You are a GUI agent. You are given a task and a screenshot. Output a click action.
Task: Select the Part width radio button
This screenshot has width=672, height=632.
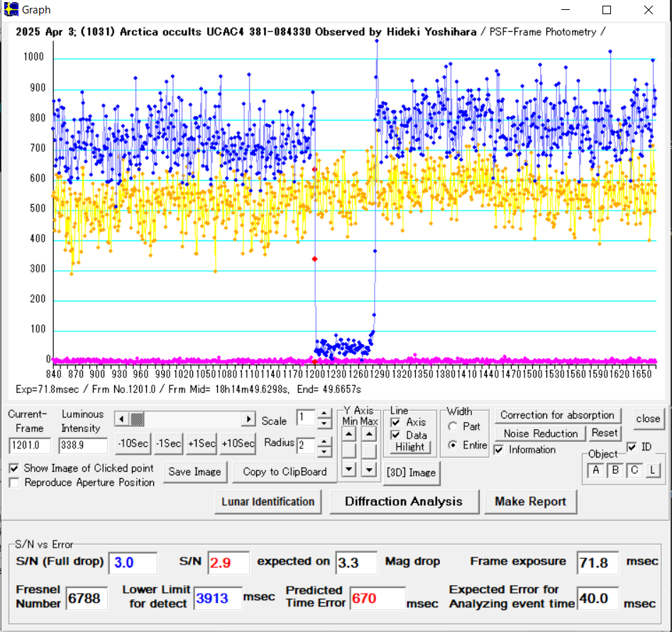pyautogui.click(x=453, y=426)
